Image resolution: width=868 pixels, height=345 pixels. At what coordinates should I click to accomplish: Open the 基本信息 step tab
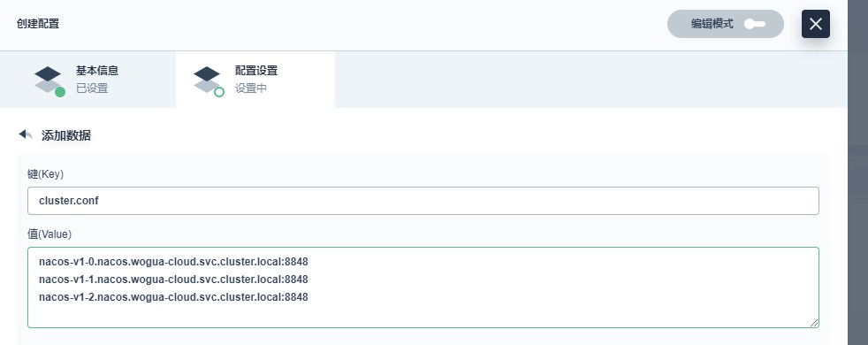click(x=88, y=80)
